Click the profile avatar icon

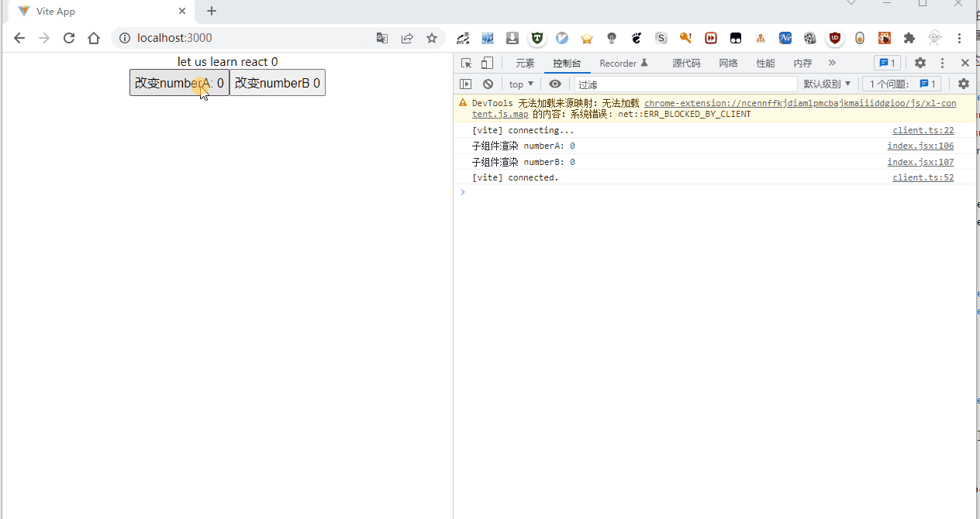935,38
